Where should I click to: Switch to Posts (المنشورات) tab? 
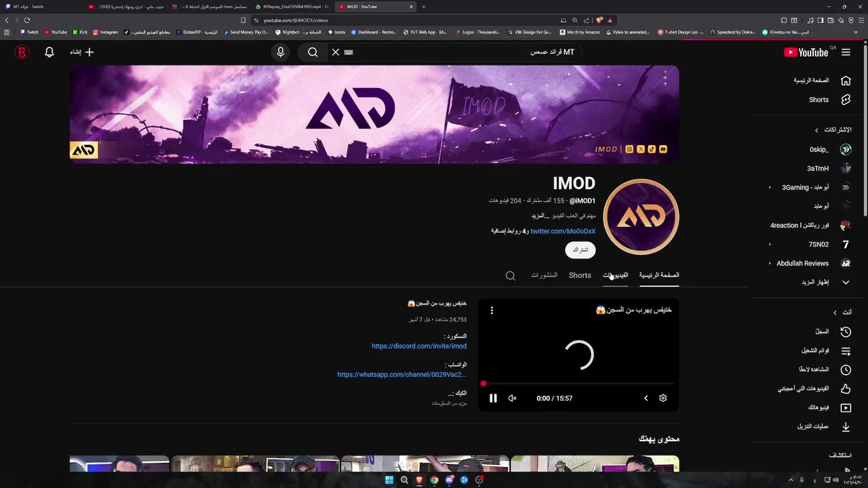544,275
